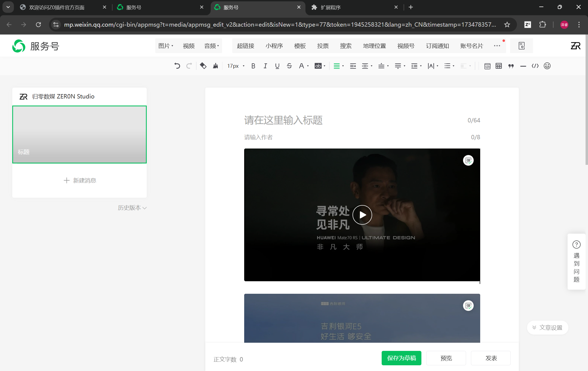The height and width of the screenshot is (371, 588).
Task: Open a new browser tab
Action: coord(411,7)
